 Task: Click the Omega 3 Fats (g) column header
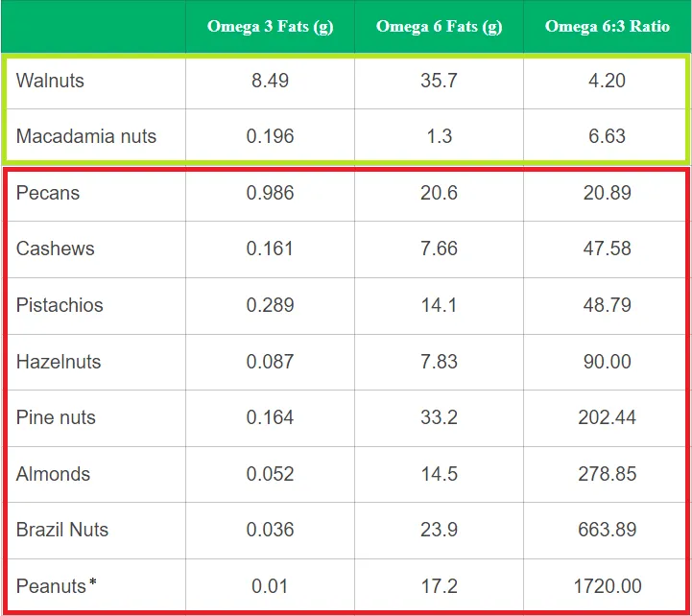[x=270, y=26]
